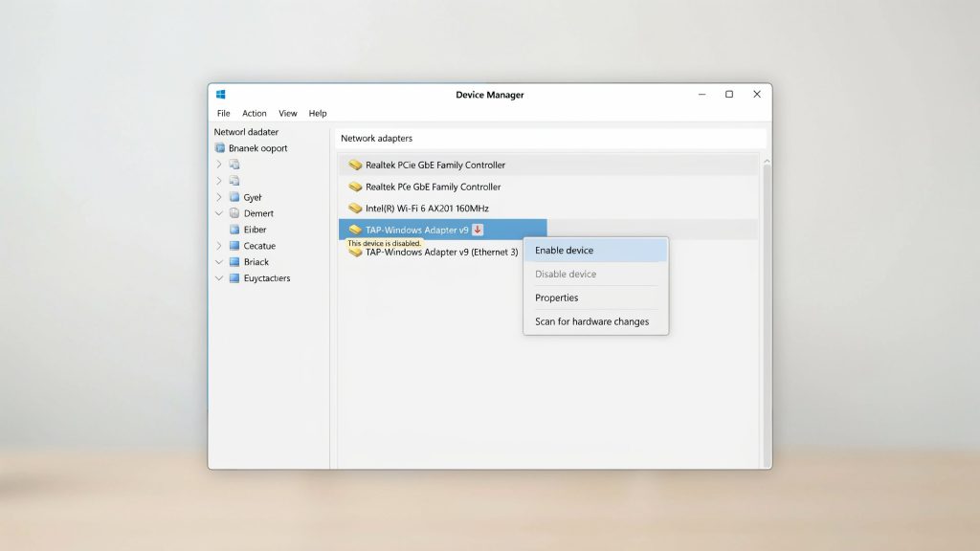Click the Bnanek ooport computer icon

pyautogui.click(x=220, y=148)
